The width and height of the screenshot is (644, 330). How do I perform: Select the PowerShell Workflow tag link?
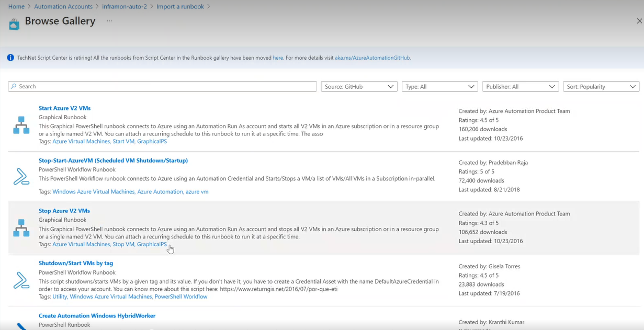coord(181,297)
